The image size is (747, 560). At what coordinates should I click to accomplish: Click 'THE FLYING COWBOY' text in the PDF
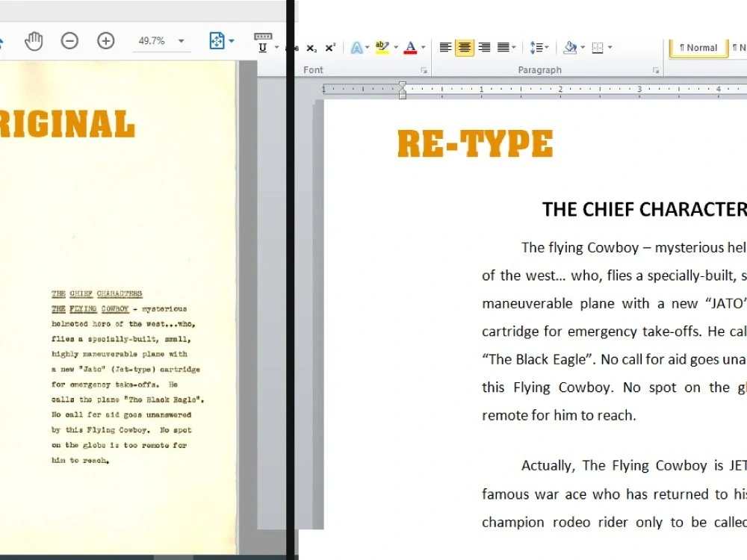[x=90, y=309]
